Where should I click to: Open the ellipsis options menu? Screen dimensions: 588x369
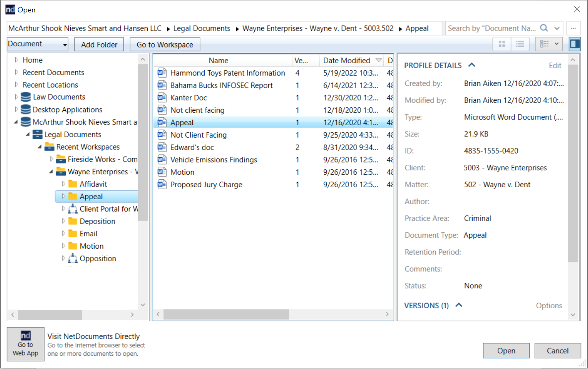pos(573,28)
